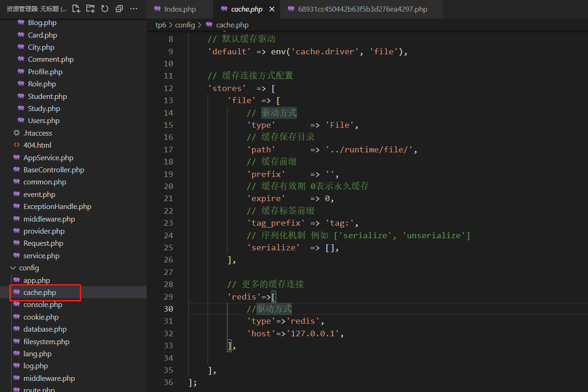The width and height of the screenshot is (588, 392).
Task: Collapse all folders in explorer
Action: click(119, 8)
